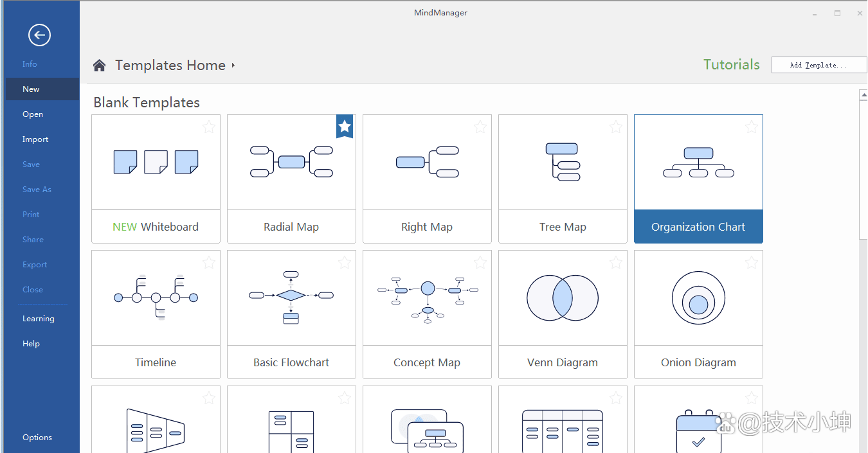Choose the Onion Diagram template icon

[698, 298]
